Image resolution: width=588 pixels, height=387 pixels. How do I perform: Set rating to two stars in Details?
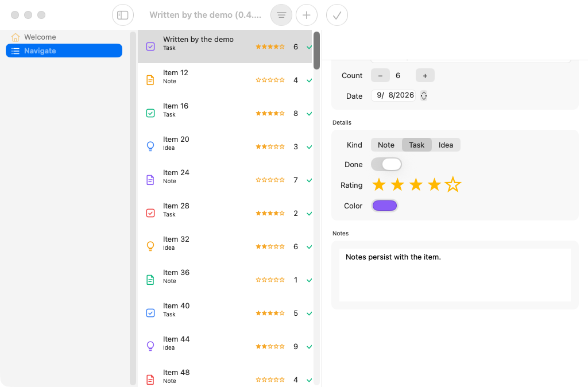[x=397, y=184]
